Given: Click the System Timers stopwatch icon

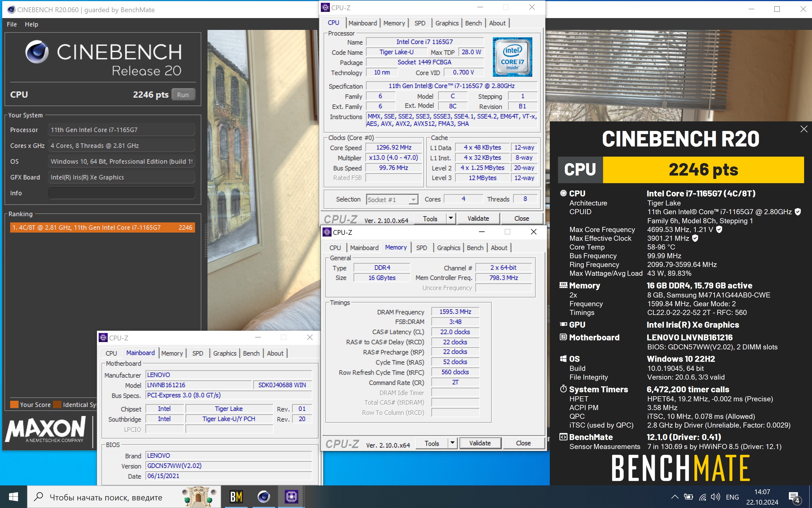Looking at the screenshot, I should pos(563,389).
